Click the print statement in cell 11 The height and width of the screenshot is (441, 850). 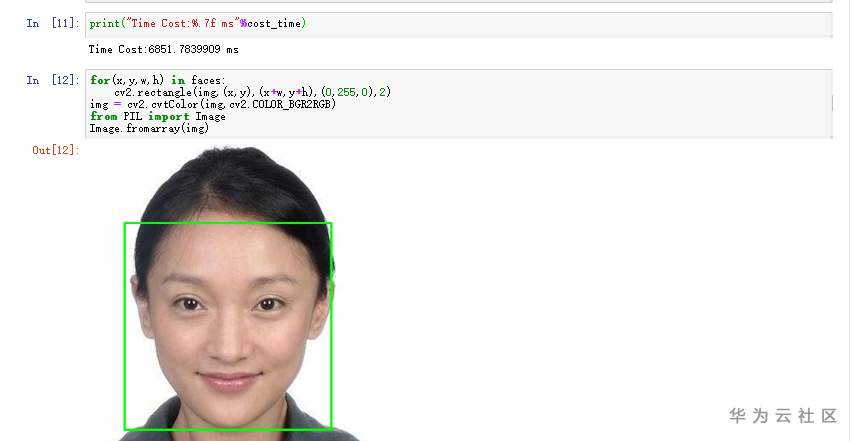[x=198, y=23]
